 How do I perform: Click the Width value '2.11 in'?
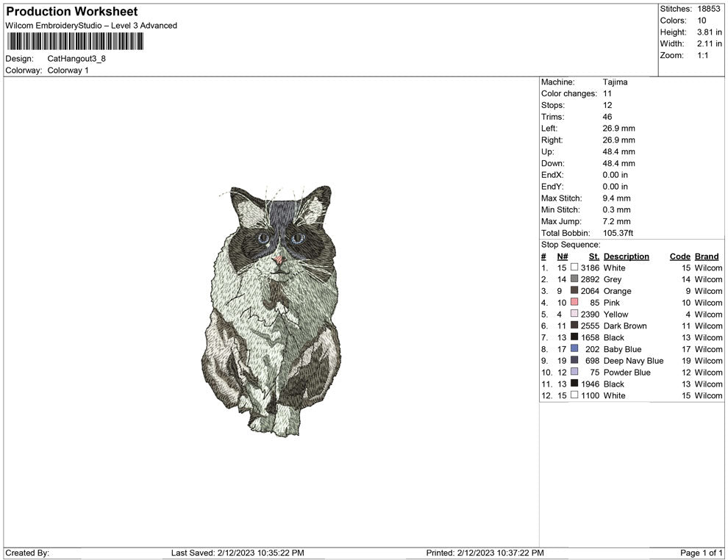click(710, 43)
